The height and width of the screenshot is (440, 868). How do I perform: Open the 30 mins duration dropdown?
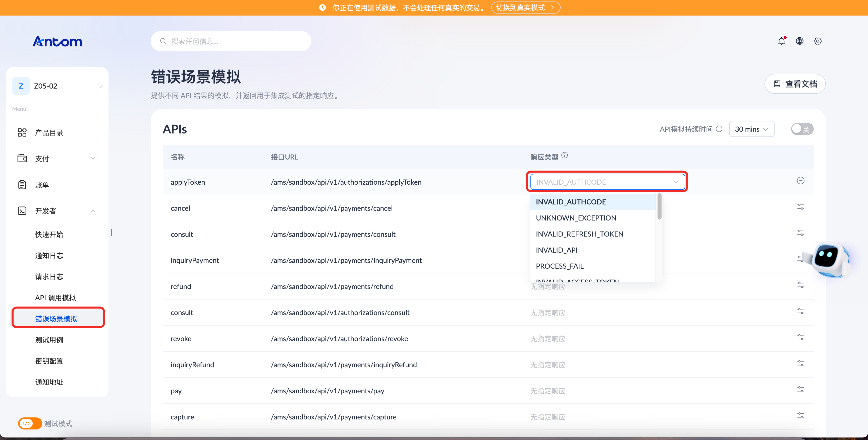click(x=751, y=129)
